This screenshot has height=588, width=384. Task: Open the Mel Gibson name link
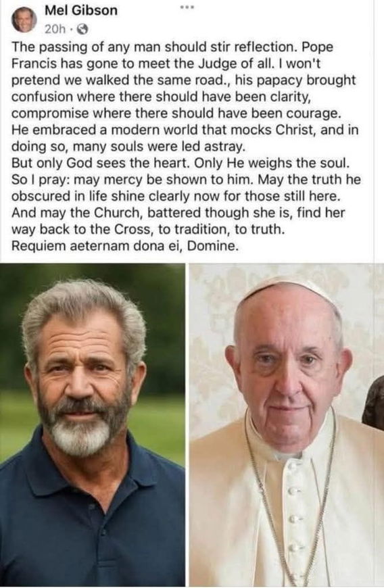(x=81, y=10)
